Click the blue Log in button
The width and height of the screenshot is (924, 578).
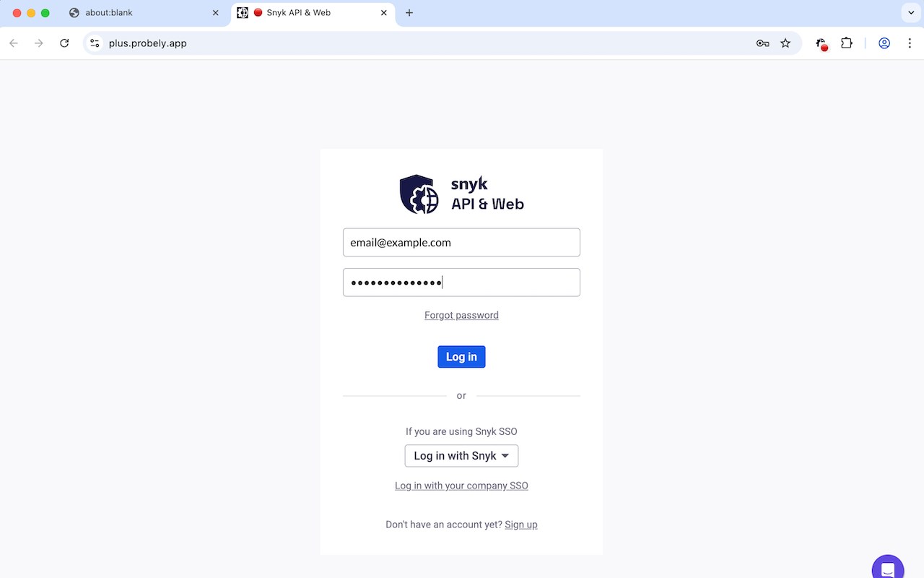[x=461, y=357]
